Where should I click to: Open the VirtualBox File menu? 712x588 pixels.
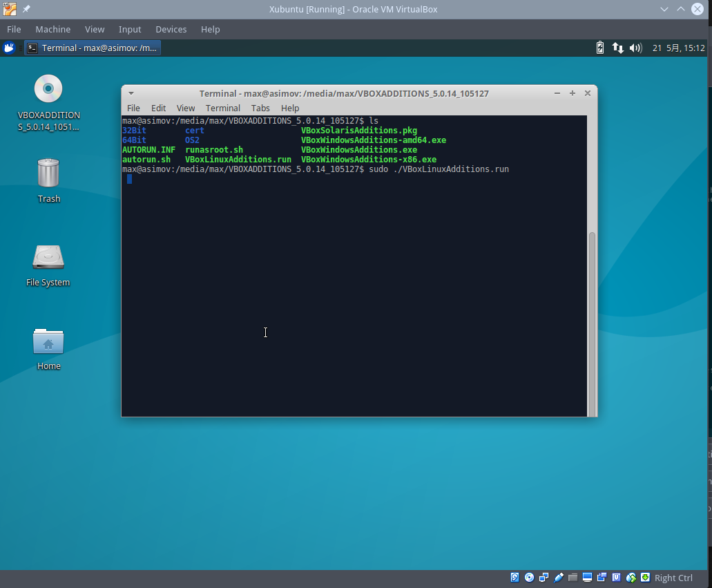(14, 29)
